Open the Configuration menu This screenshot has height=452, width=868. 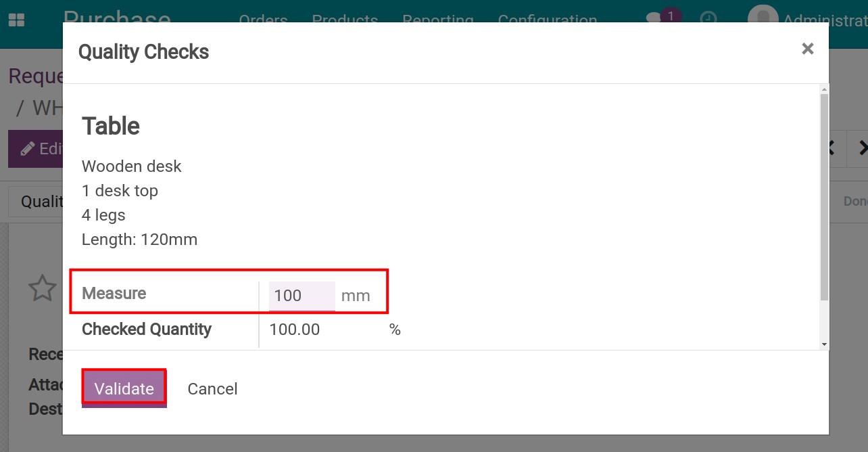pos(548,20)
